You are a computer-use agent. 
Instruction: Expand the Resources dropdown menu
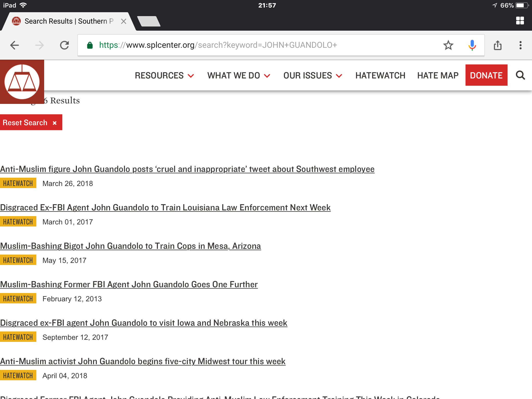tap(164, 76)
